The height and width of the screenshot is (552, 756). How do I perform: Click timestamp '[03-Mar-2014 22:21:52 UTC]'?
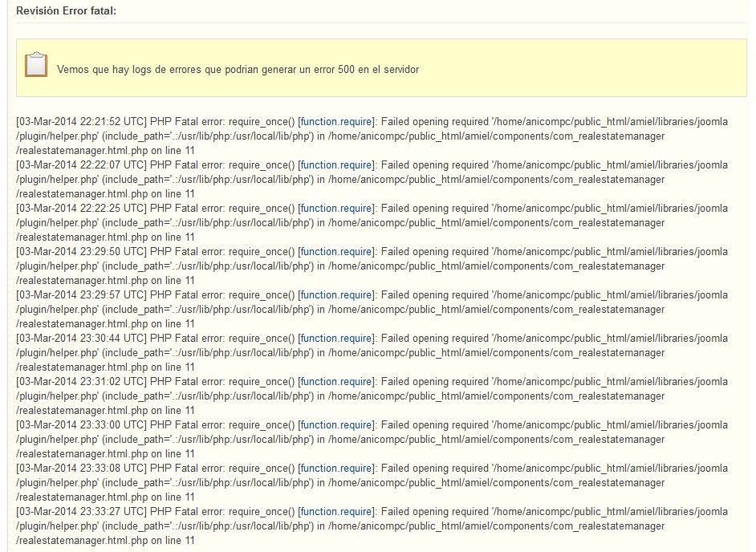point(82,122)
